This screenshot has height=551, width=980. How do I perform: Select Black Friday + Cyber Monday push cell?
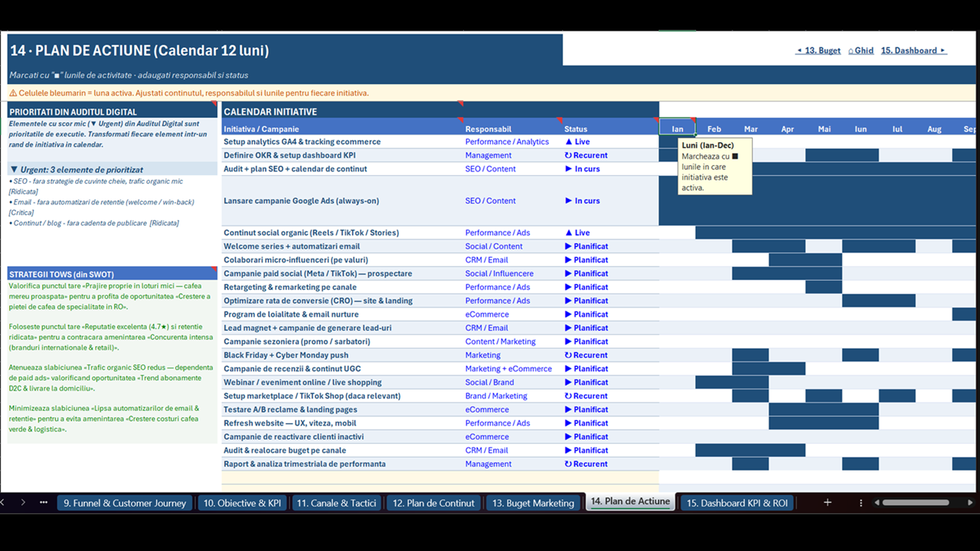[x=342, y=355]
